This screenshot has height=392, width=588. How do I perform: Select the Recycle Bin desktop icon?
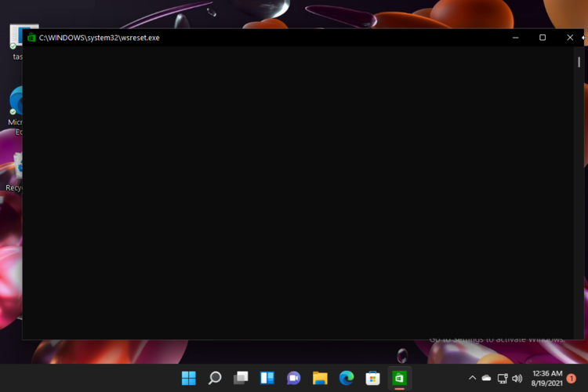(x=14, y=172)
